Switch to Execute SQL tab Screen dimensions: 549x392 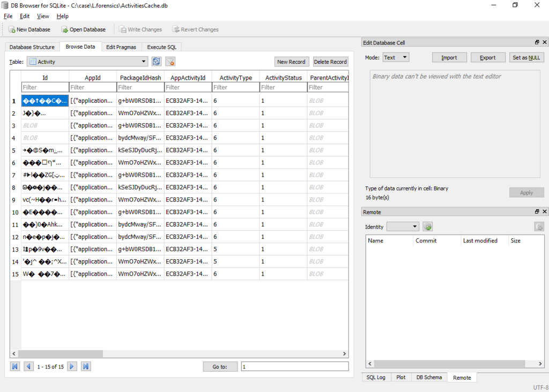[162, 47]
